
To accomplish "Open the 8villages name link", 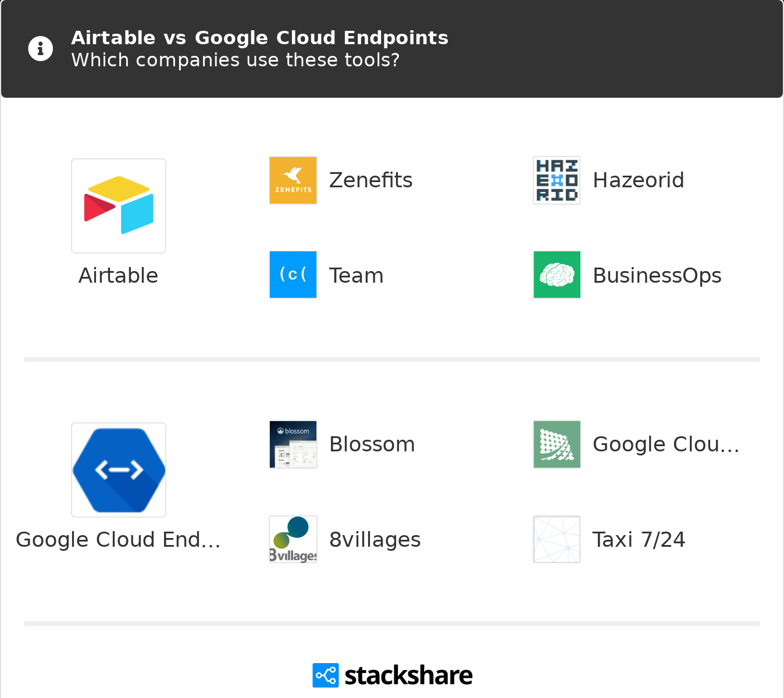I will [x=375, y=540].
